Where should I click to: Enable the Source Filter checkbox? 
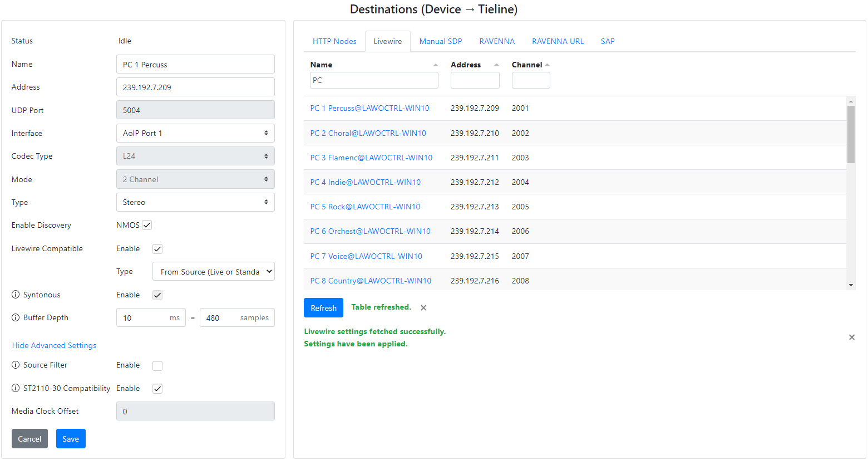click(157, 366)
